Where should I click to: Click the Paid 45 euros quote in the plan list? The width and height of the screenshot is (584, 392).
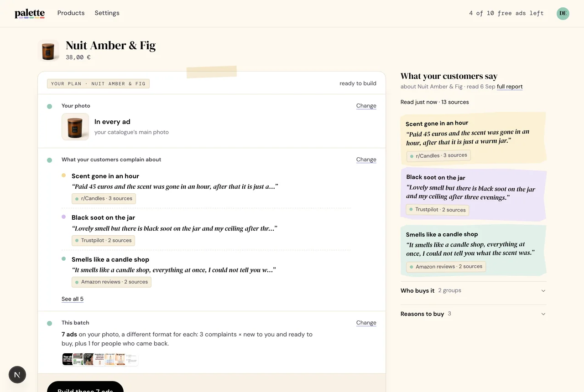(175, 186)
